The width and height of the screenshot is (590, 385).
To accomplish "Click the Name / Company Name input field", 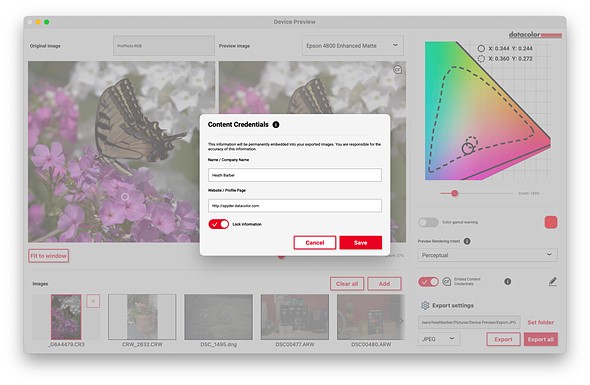I will 295,175.
